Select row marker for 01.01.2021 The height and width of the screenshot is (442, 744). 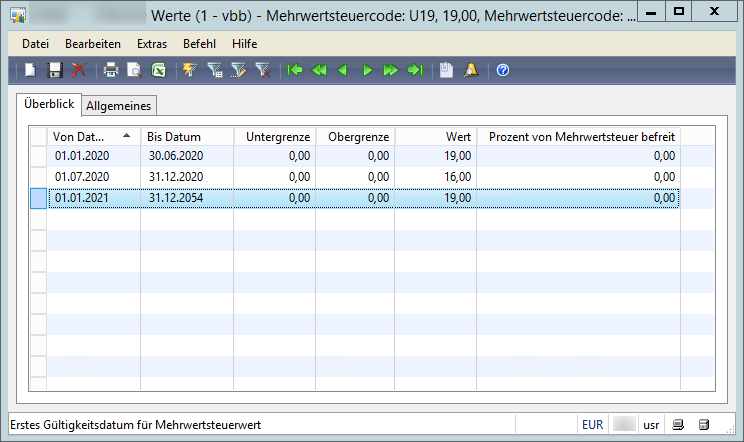pyautogui.click(x=38, y=198)
